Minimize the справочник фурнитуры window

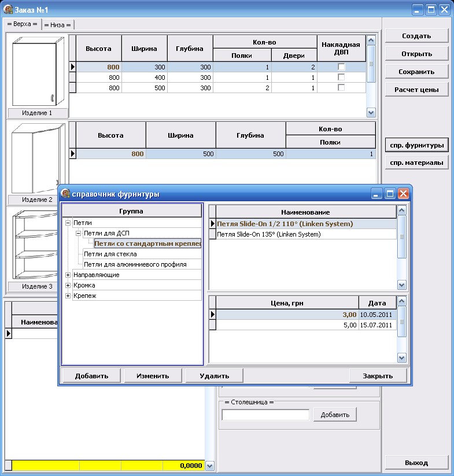376,193
